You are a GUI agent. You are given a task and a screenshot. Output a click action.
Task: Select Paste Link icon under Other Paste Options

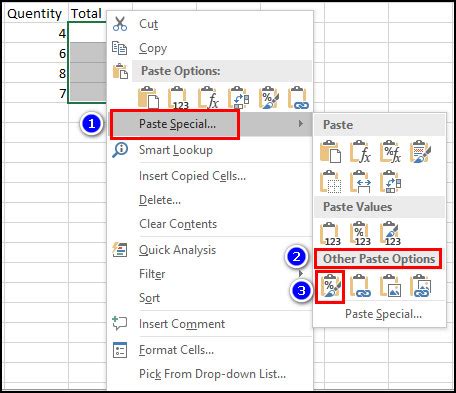coord(360,286)
